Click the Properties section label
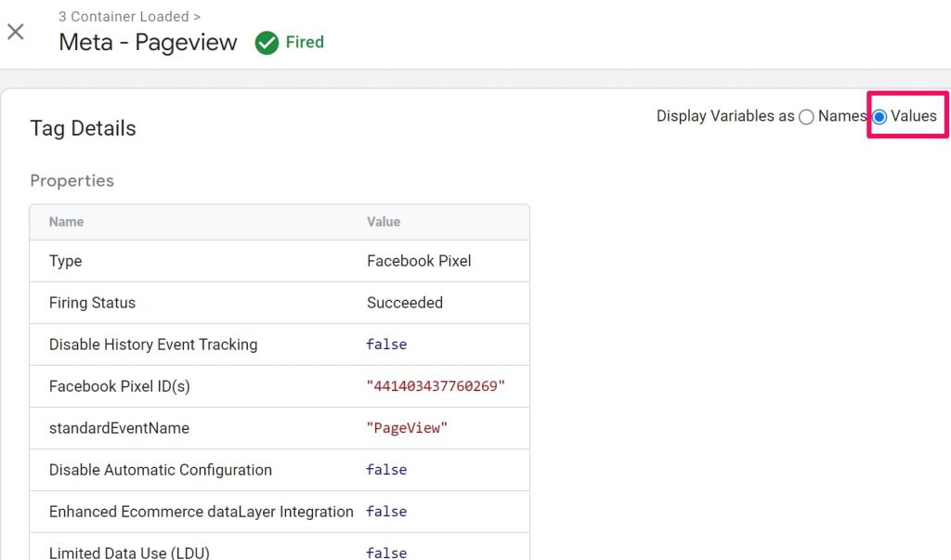 click(x=72, y=181)
